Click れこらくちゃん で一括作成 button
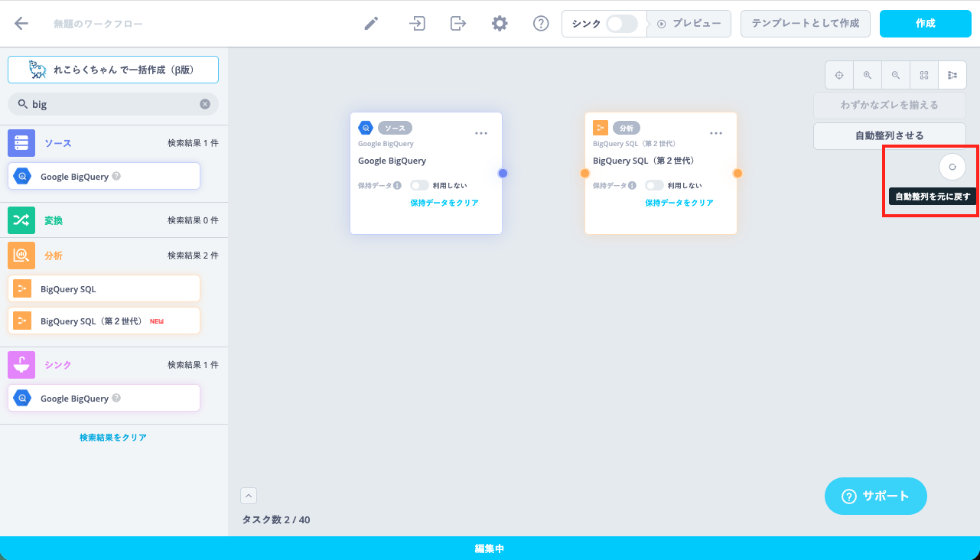This screenshot has width=980, height=560. (113, 70)
